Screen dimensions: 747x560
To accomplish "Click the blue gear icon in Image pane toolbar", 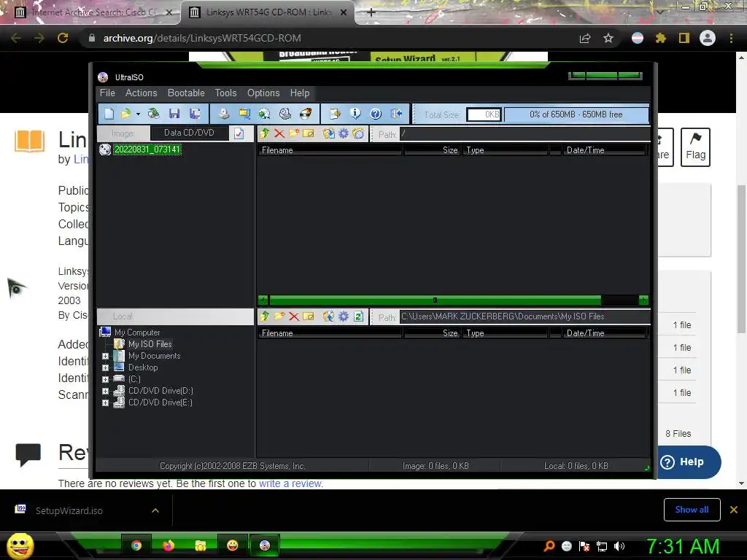I will pos(344,134).
